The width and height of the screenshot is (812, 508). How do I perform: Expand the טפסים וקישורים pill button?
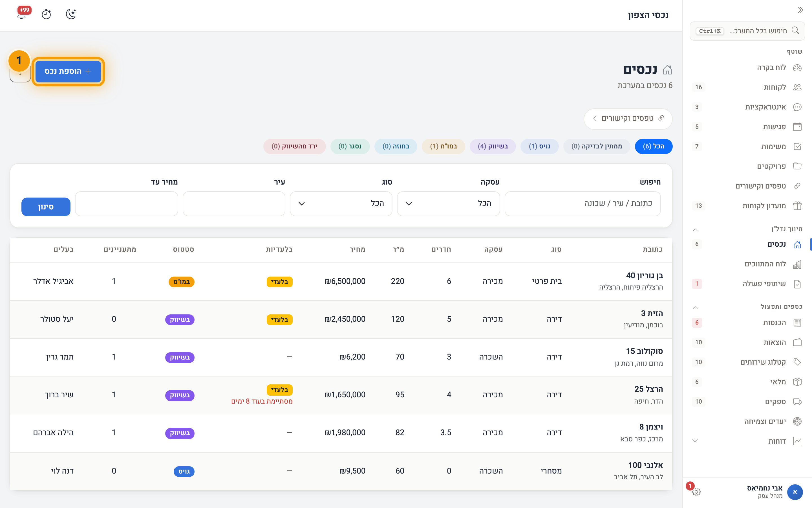click(x=628, y=119)
